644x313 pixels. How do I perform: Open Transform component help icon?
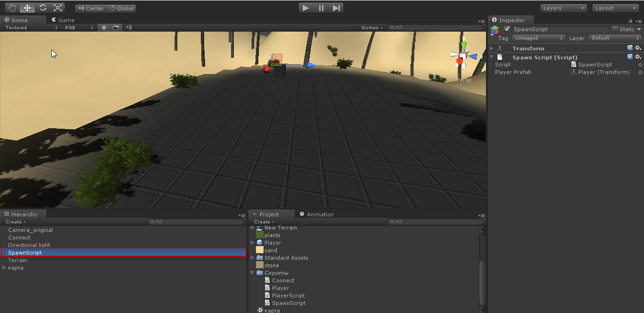click(x=629, y=48)
